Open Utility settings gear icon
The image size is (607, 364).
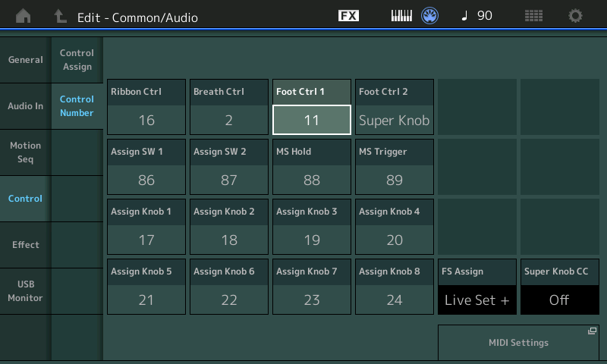(576, 16)
